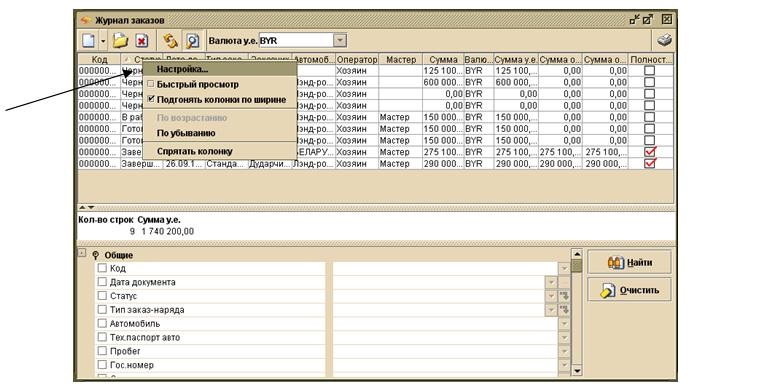This screenshot has height=390, width=774.
Task: Click the Код filter value field
Action: point(446,268)
